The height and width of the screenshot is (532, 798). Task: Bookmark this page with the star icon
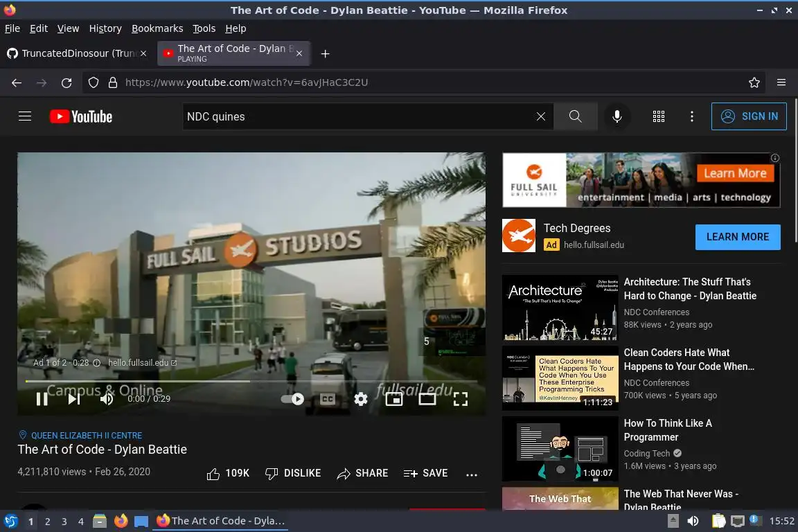tap(754, 82)
